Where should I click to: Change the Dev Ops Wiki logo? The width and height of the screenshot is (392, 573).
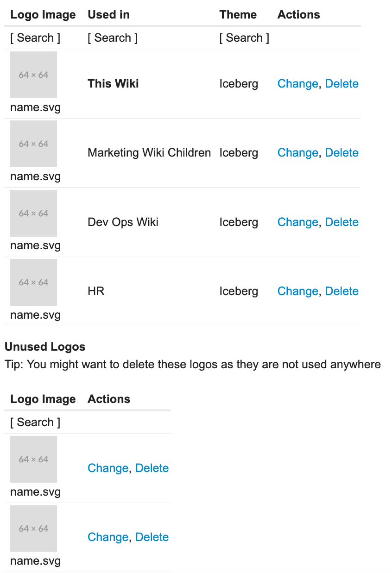(297, 222)
